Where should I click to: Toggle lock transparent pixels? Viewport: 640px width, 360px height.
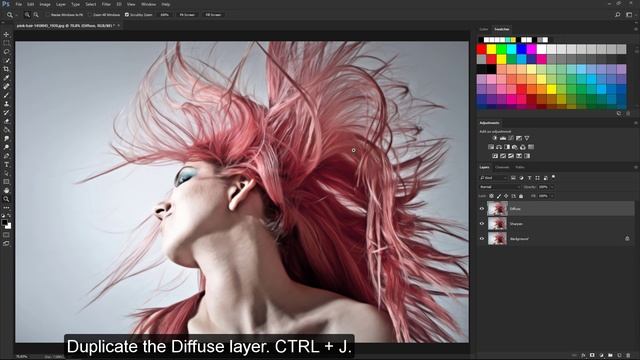(x=491, y=196)
